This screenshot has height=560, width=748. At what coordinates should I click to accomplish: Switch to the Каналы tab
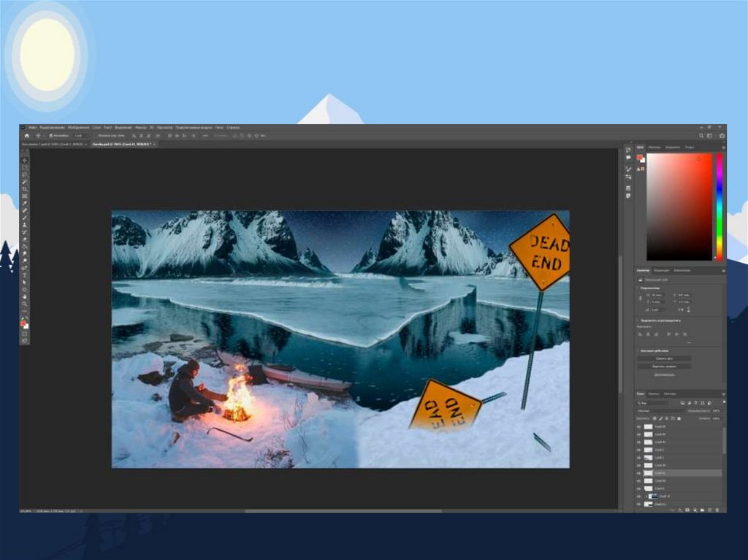coord(654,394)
